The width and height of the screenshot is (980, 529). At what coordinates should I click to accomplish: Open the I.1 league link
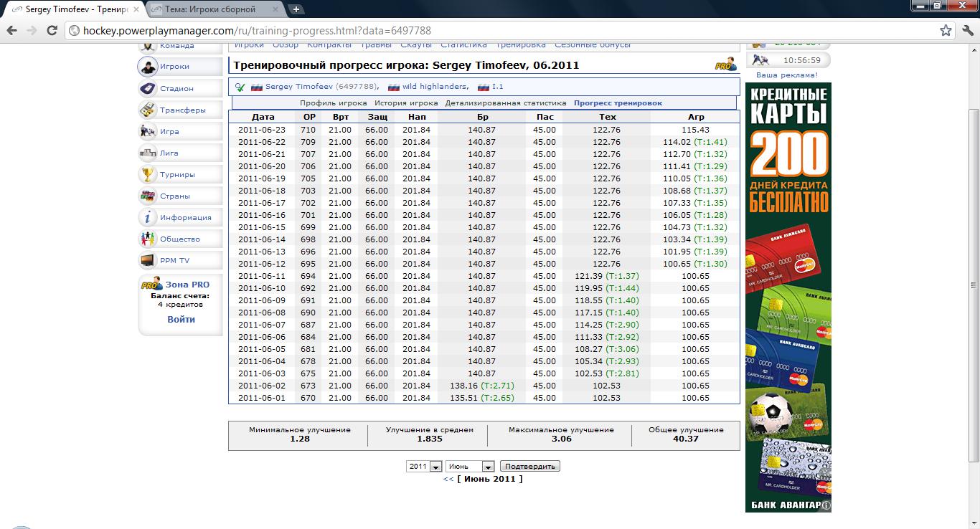tap(498, 87)
